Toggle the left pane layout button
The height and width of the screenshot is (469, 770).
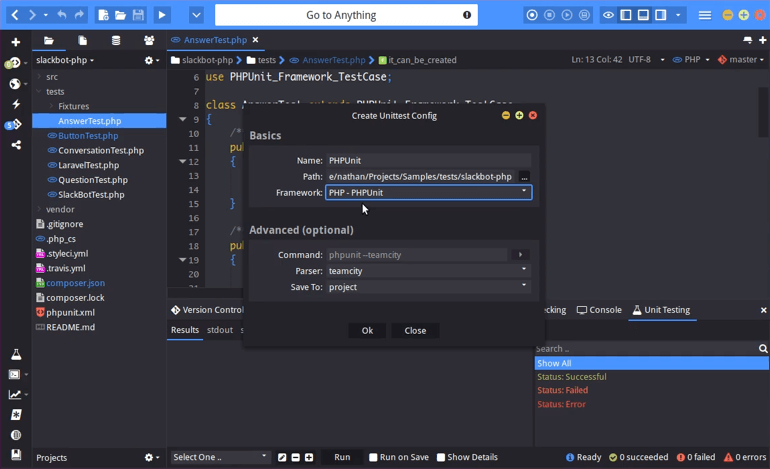click(626, 15)
